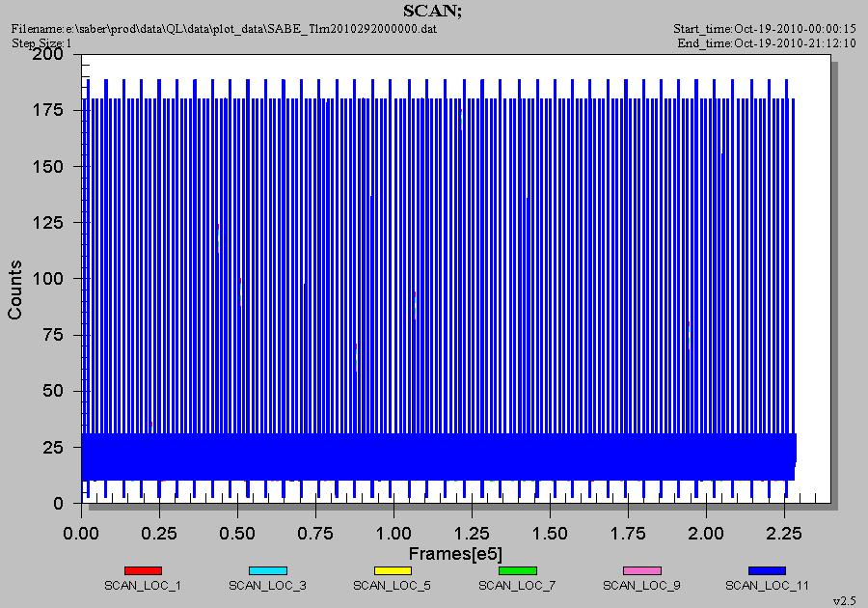Click the 0.75 x-axis tick label
The height and width of the screenshot is (608, 868).
315,534
